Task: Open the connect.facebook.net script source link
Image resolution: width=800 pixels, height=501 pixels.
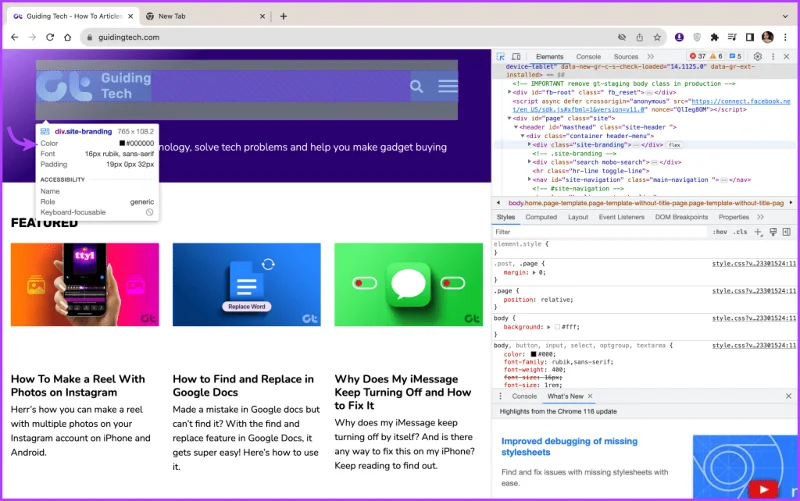Action: tap(740, 101)
